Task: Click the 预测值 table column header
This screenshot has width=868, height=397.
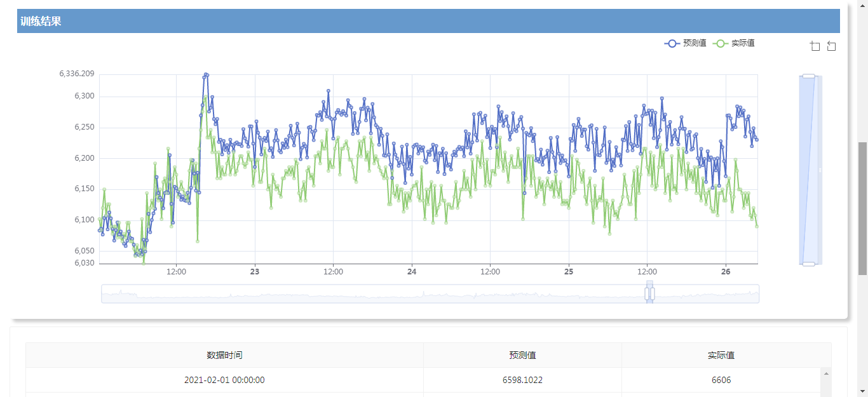Action: tap(522, 355)
